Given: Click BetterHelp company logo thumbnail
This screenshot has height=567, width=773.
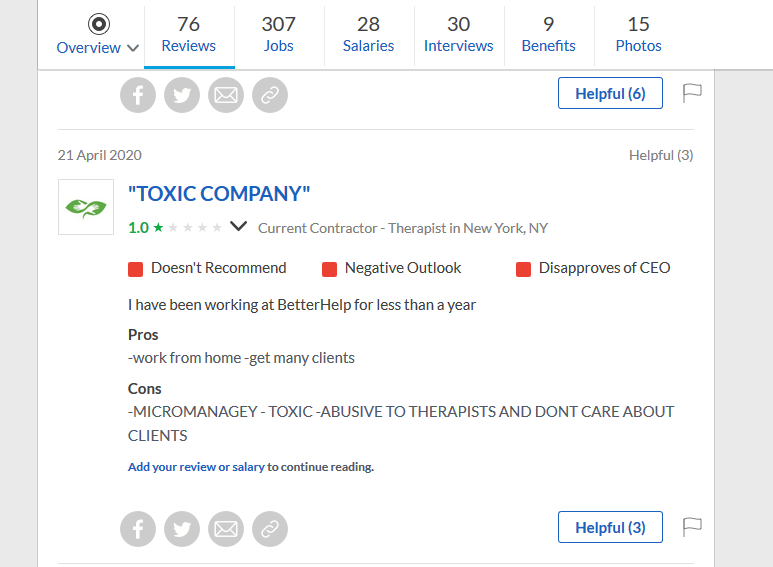Looking at the screenshot, I should click(x=86, y=207).
